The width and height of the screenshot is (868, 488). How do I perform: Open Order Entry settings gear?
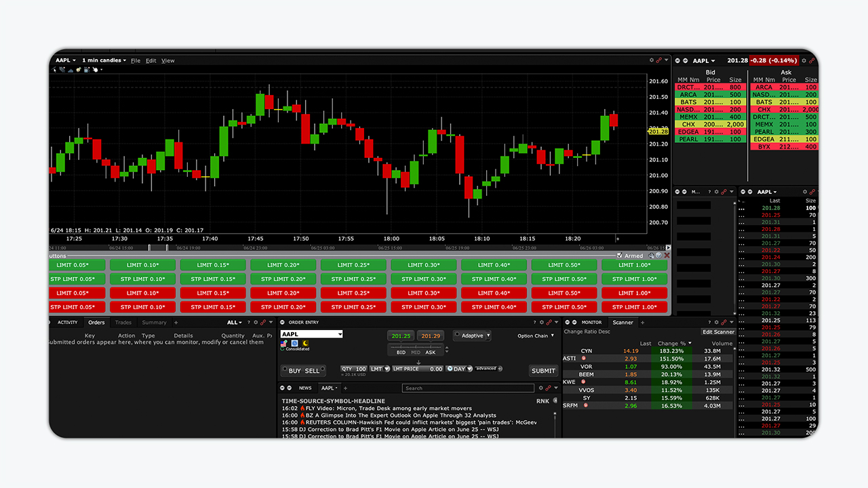542,323
